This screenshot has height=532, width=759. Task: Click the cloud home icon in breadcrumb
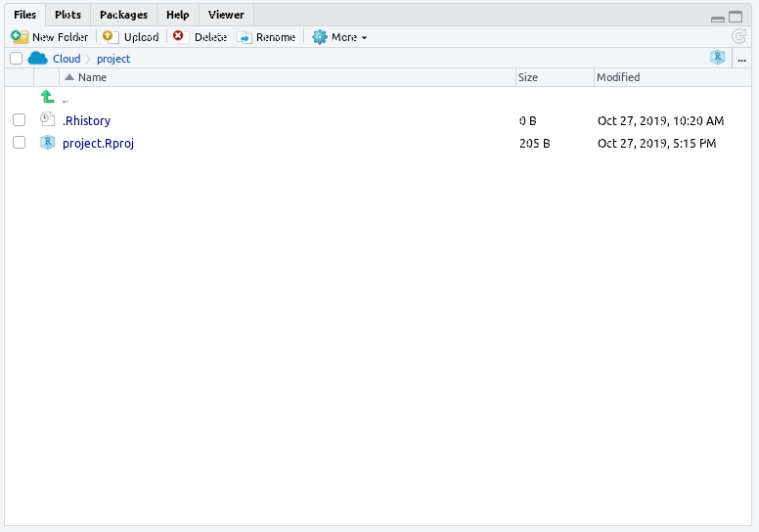tap(37, 59)
